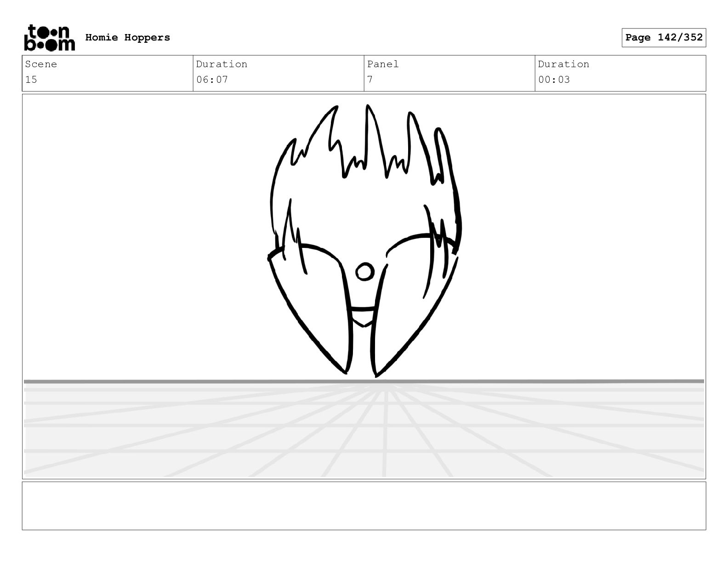
Task: Click the 'Page 142/352' page indicator
Action: [664, 38]
